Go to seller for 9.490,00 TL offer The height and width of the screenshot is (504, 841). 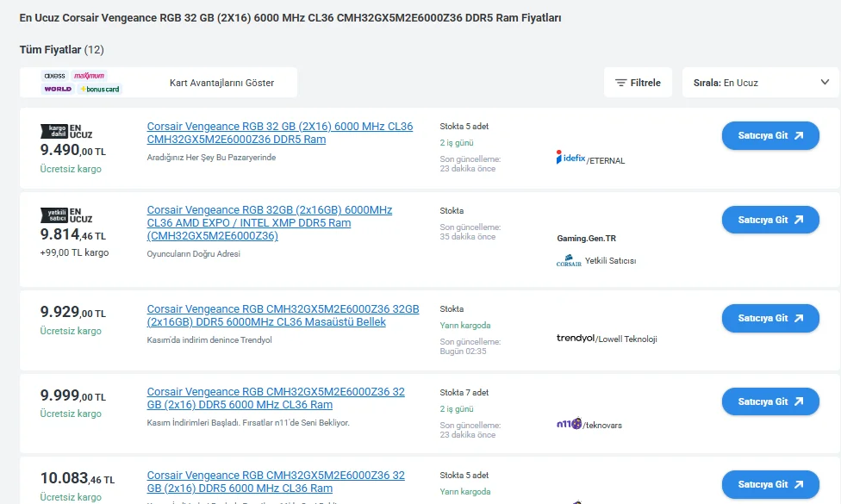pos(770,135)
